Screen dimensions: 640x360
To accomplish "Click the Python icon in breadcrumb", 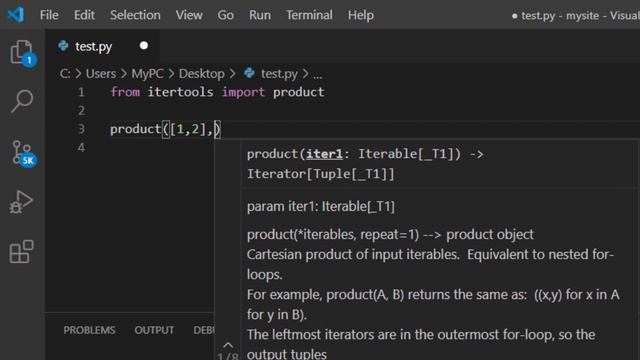I will [x=249, y=73].
